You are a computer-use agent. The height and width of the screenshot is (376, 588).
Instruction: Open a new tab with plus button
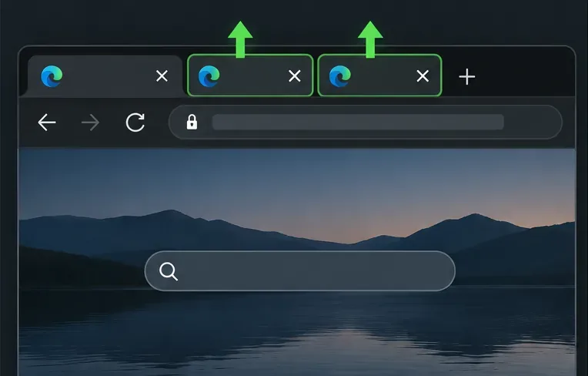[467, 77]
